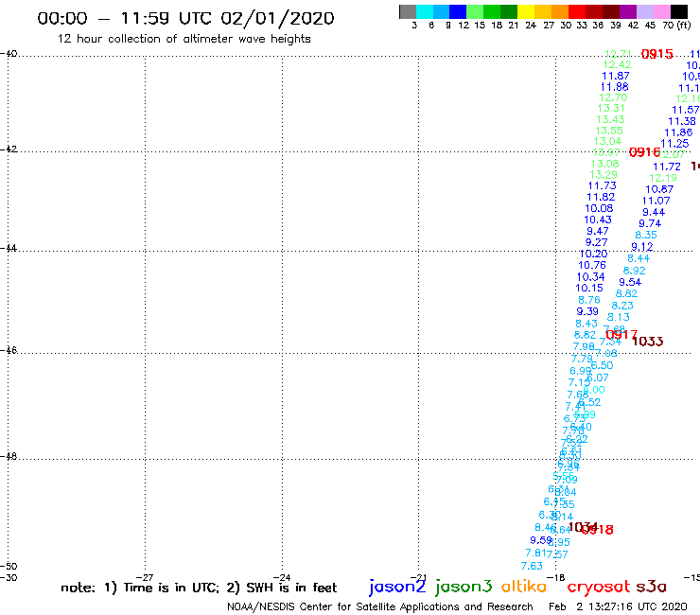Click the wave height value 11.07

coord(656,201)
